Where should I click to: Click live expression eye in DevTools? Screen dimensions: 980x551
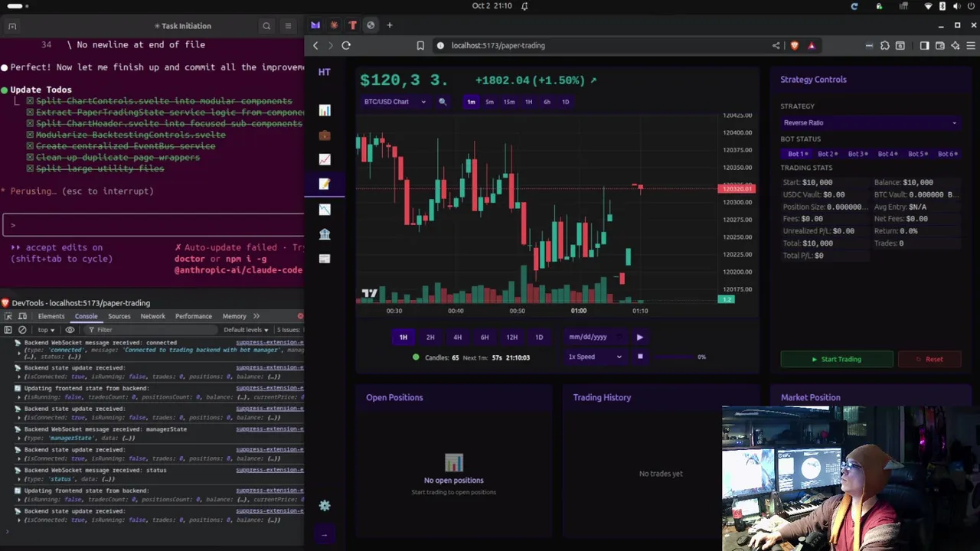point(70,330)
